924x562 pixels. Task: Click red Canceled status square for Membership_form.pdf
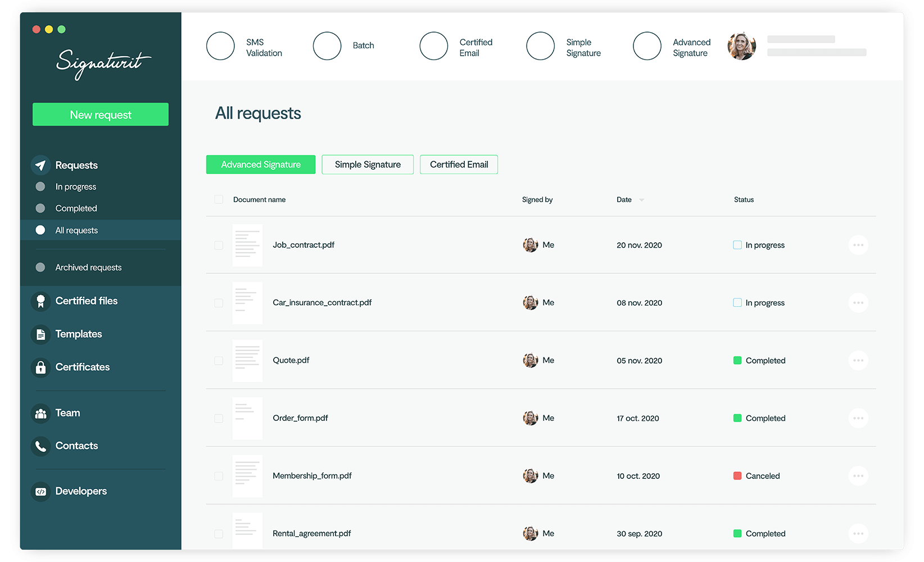pos(737,476)
